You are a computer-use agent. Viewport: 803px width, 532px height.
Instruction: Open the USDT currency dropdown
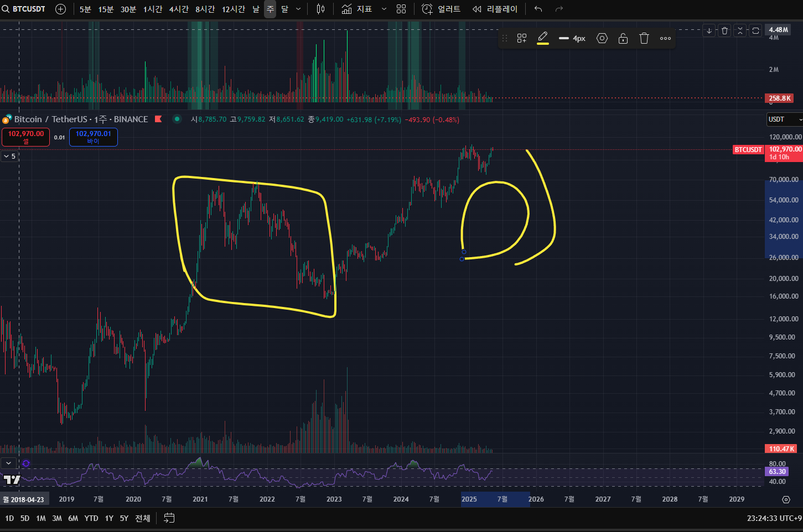pos(784,119)
